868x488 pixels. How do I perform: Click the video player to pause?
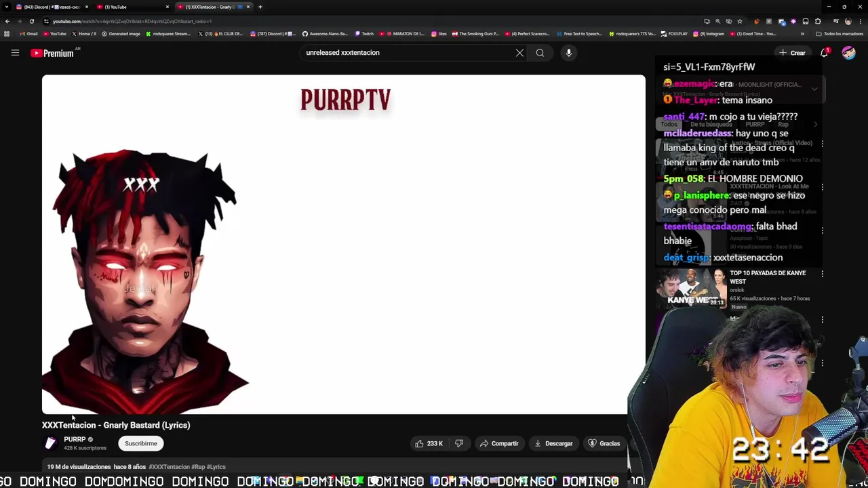(x=343, y=244)
